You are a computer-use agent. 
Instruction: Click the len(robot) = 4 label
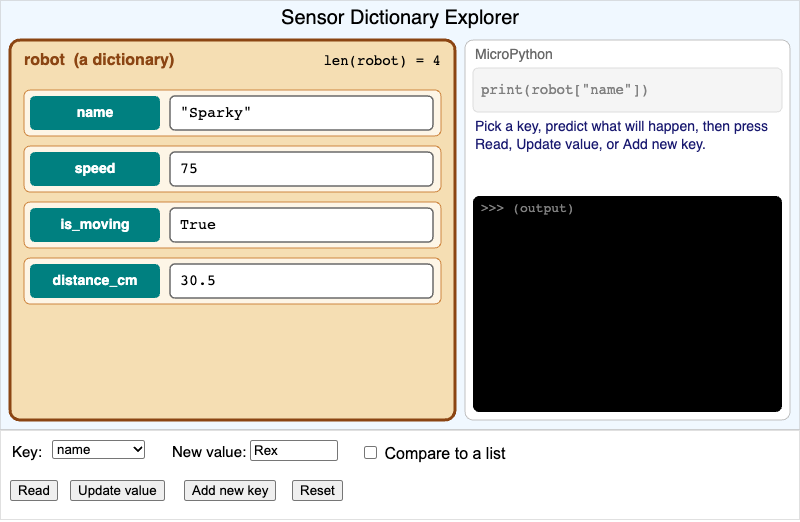click(382, 61)
